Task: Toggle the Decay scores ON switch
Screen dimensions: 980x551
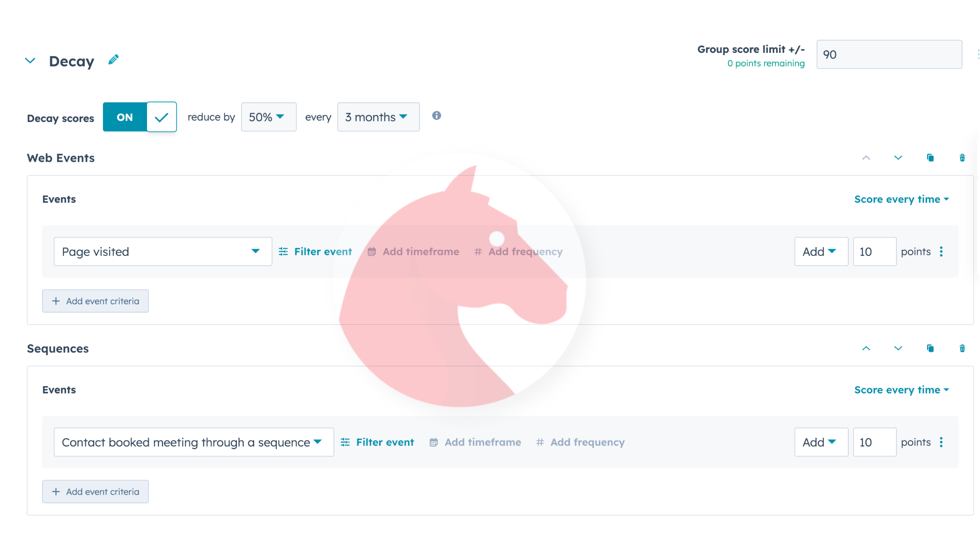Action: point(140,117)
